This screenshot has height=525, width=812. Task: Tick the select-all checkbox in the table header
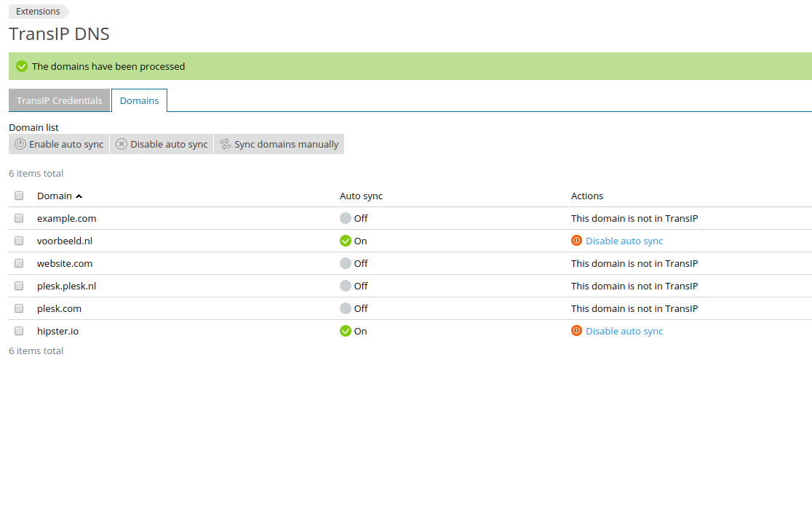(x=19, y=196)
